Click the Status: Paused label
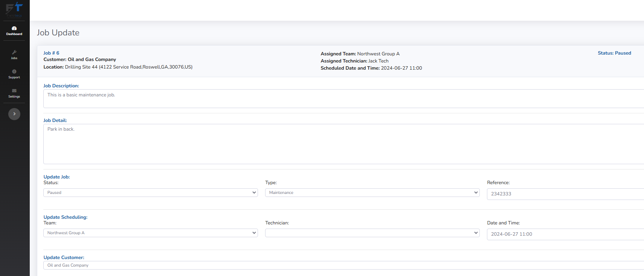 tap(614, 53)
